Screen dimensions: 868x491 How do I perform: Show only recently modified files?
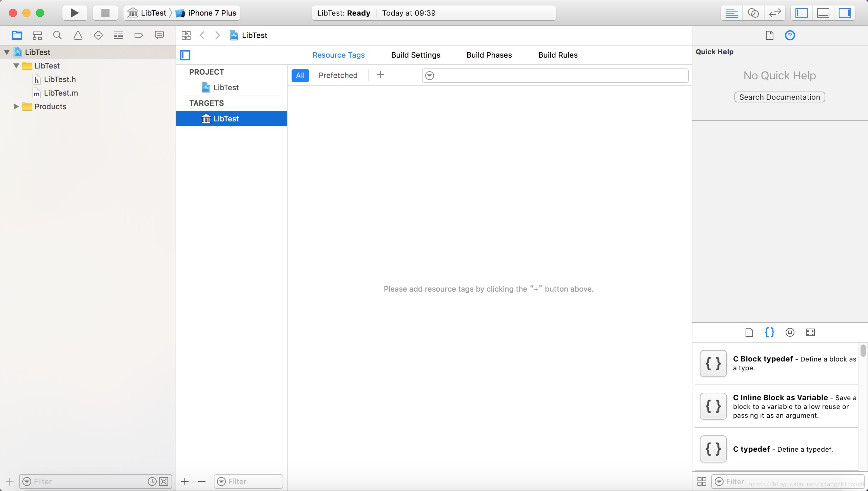(152, 482)
